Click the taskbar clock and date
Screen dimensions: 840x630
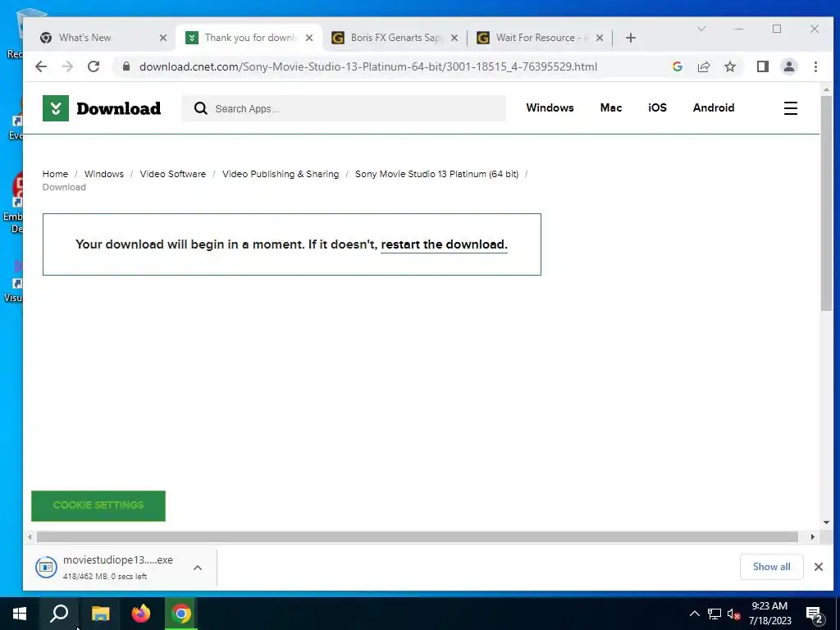(769, 614)
